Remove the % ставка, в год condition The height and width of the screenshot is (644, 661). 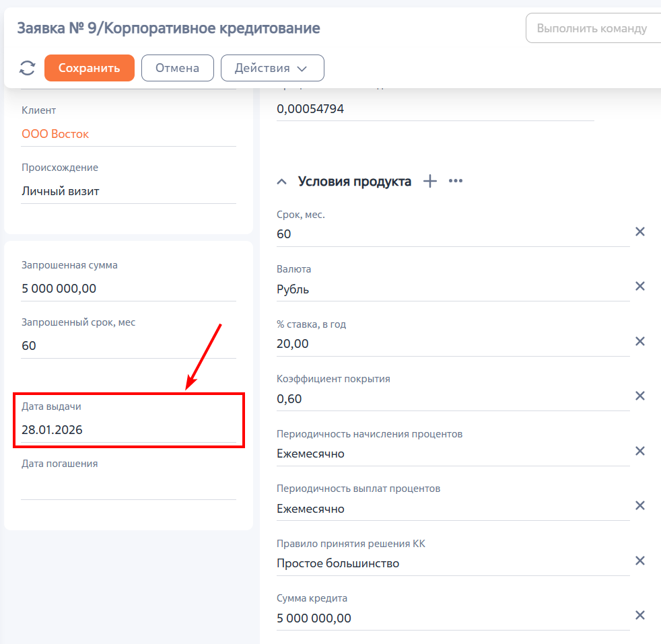(640, 341)
